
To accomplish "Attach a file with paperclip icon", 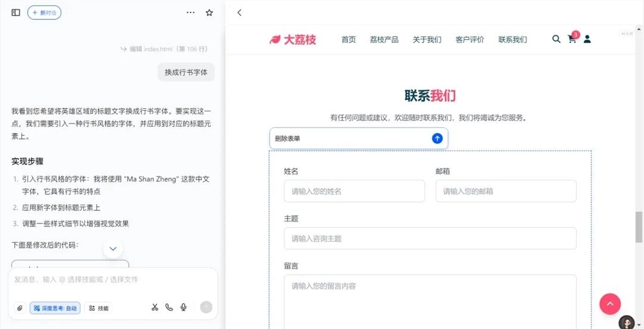I will [x=20, y=308].
